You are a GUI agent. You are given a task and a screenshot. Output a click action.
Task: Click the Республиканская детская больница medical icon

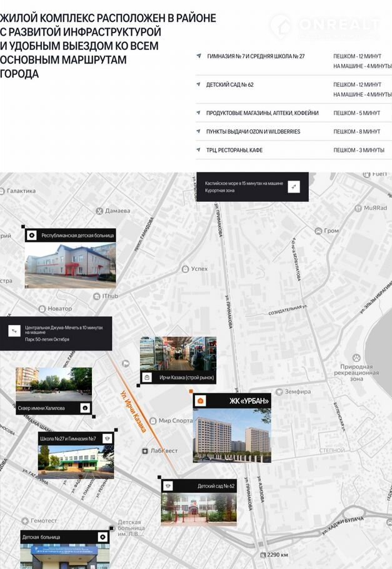(32, 236)
